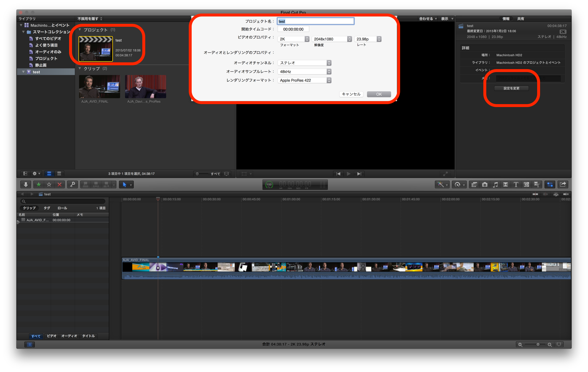Screen dimensions: 588x372
Task: Open the keyword editor key icon
Action: pyautogui.click(x=72, y=185)
